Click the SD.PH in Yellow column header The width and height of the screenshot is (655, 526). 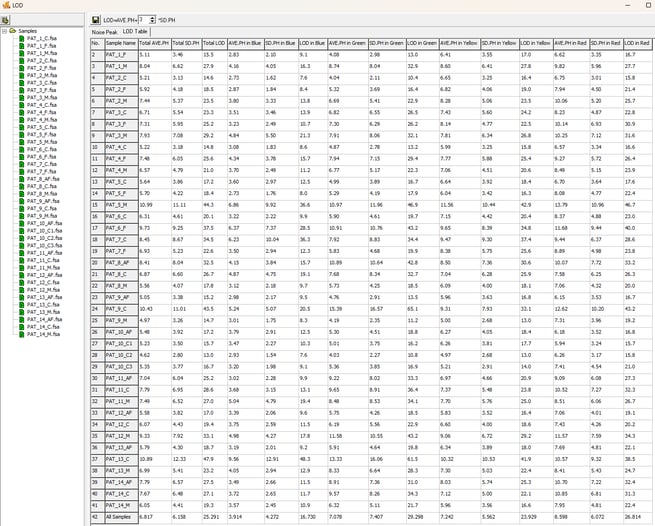point(500,43)
